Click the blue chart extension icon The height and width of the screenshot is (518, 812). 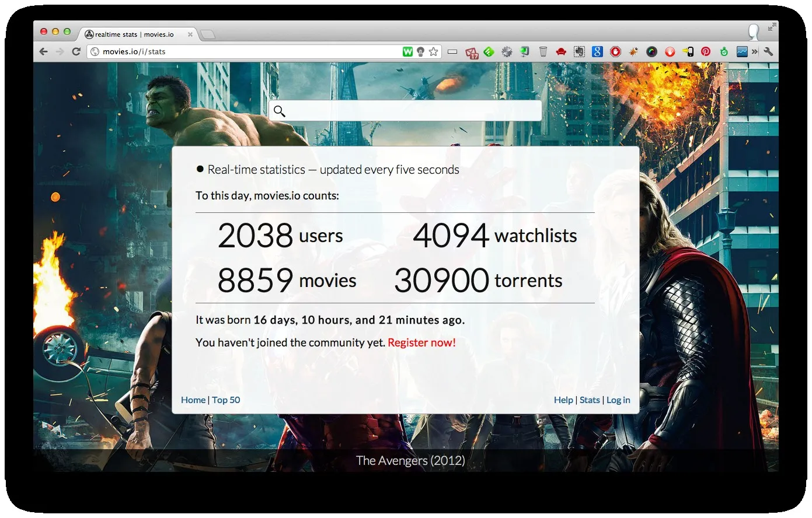742,52
